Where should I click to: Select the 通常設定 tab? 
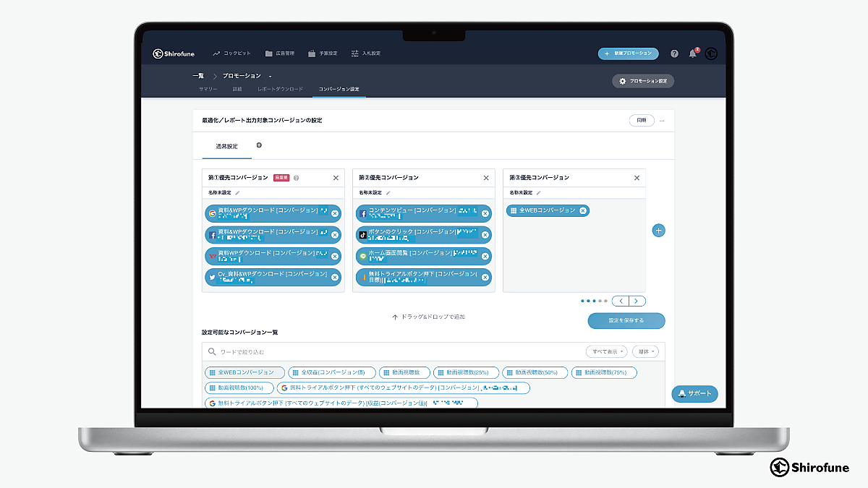point(226,146)
